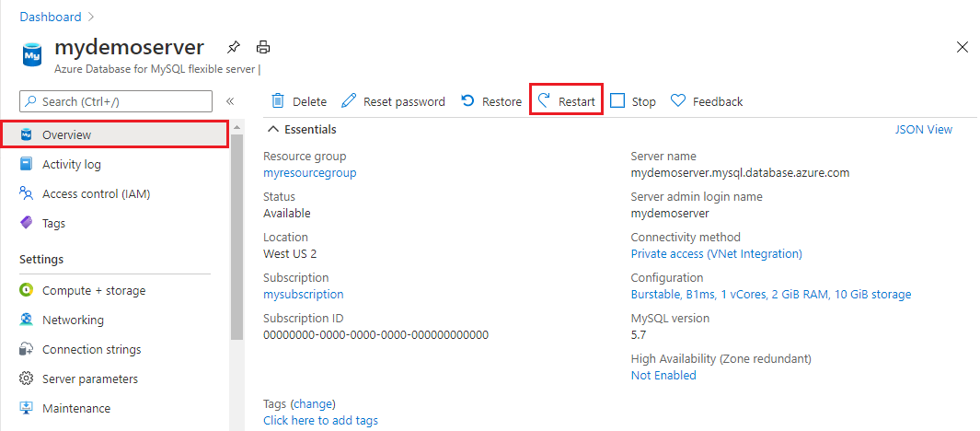Pin mydemoserver to the dashboard

pos(234,47)
